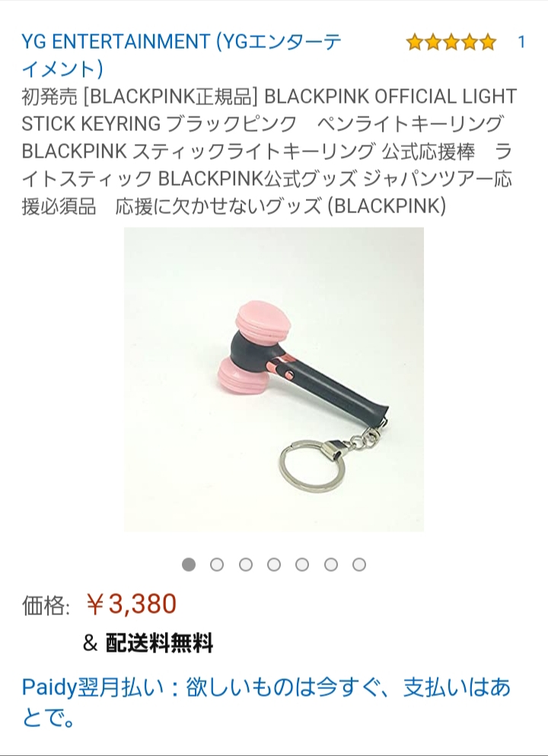The width and height of the screenshot is (548, 756).
Task: Select the first image carousel dot
Action: 189,564
